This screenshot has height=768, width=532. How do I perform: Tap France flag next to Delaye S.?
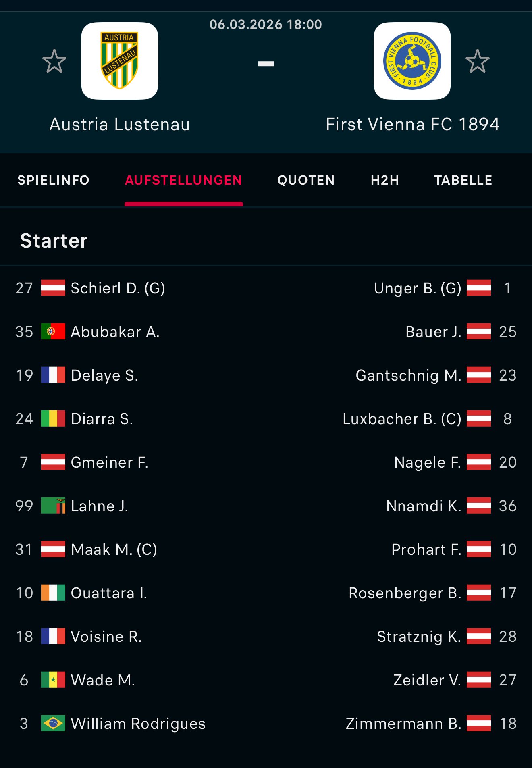tap(53, 375)
